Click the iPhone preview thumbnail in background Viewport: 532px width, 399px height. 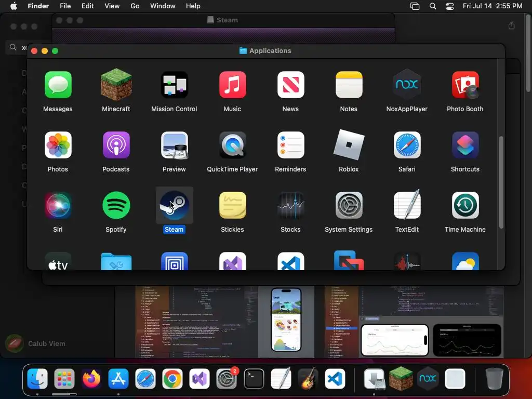coord(286,320)
